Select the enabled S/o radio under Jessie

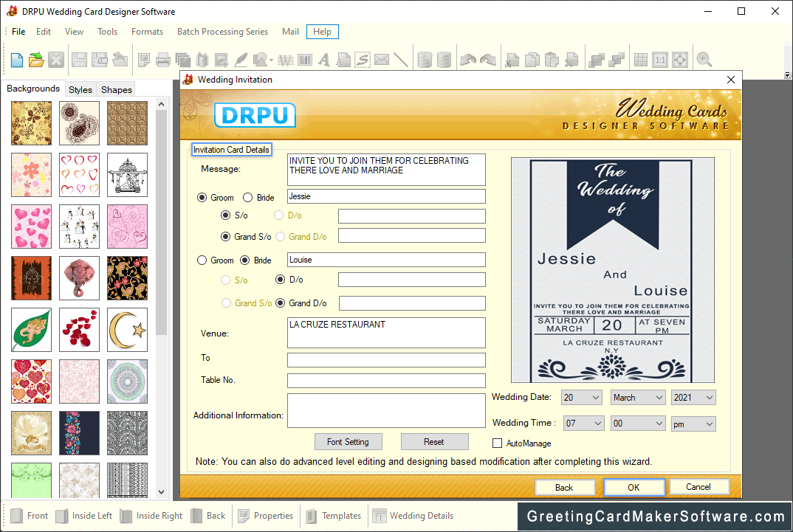[225, 215]
